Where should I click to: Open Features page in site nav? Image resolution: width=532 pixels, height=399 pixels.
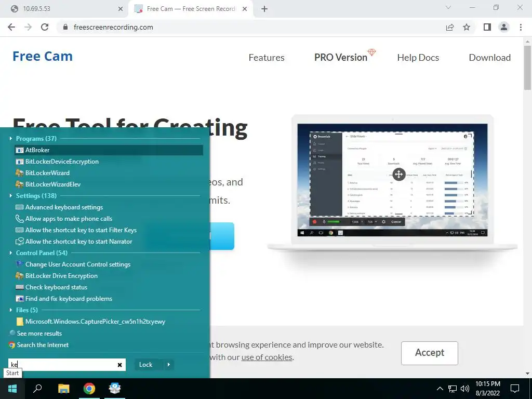pyautogui.click(x=267, y=58)
